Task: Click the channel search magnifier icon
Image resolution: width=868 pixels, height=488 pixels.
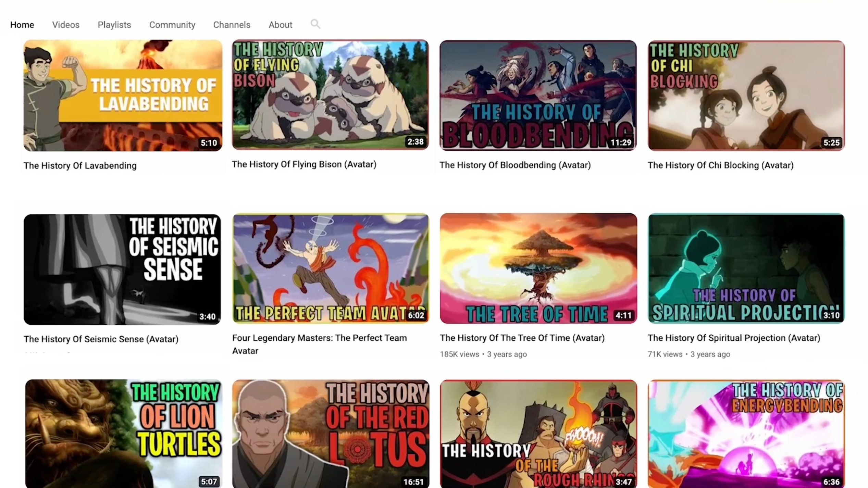Action: [315, 24]
